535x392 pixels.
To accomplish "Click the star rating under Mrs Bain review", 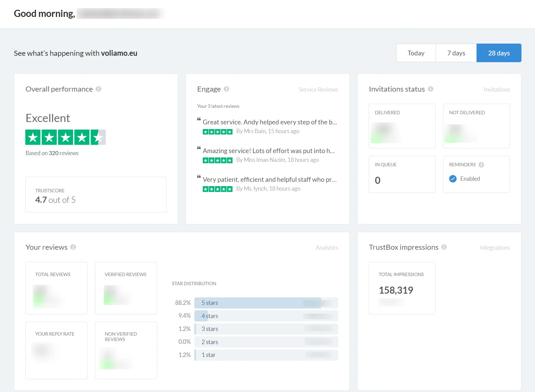I will [218, 132].
